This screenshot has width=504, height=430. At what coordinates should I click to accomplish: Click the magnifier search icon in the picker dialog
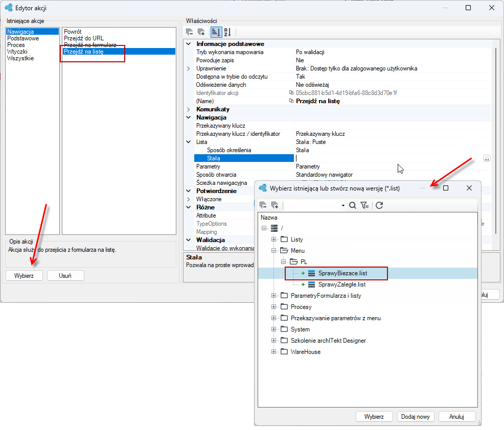point(353,205)
